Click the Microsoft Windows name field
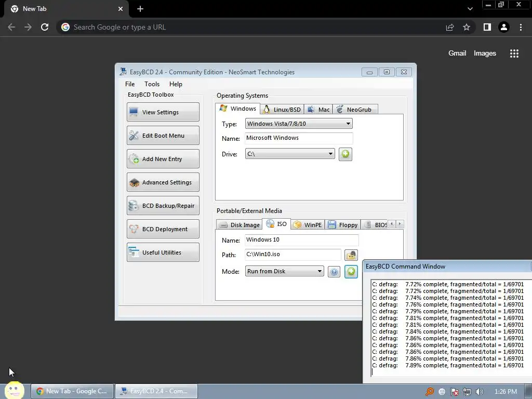Screen dimensions: 532x399 click(x=299, y=138)
